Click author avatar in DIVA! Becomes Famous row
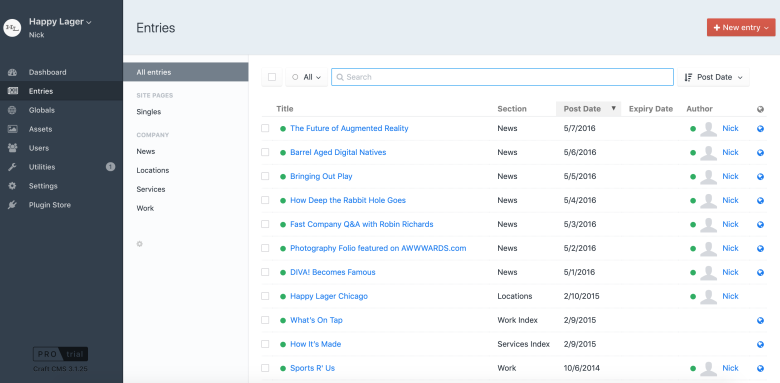The image size is (780, 383). click(708, 272)
